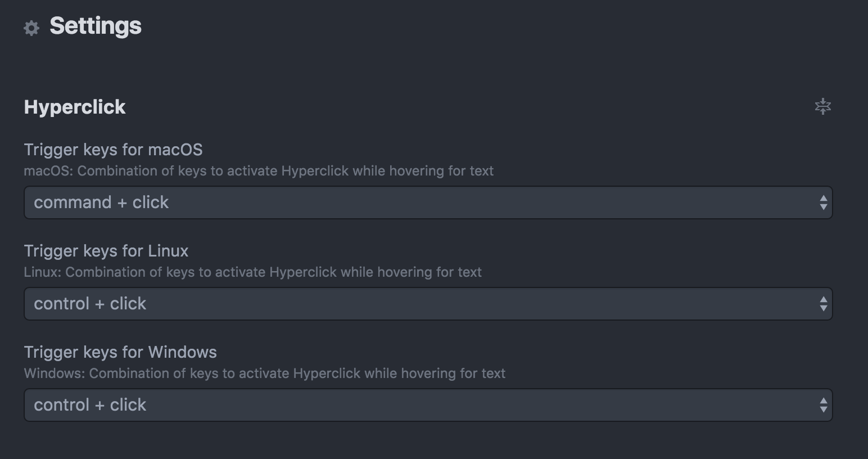Click the Settings gear icon
The image size is (868, 459).
click(31, 28)
